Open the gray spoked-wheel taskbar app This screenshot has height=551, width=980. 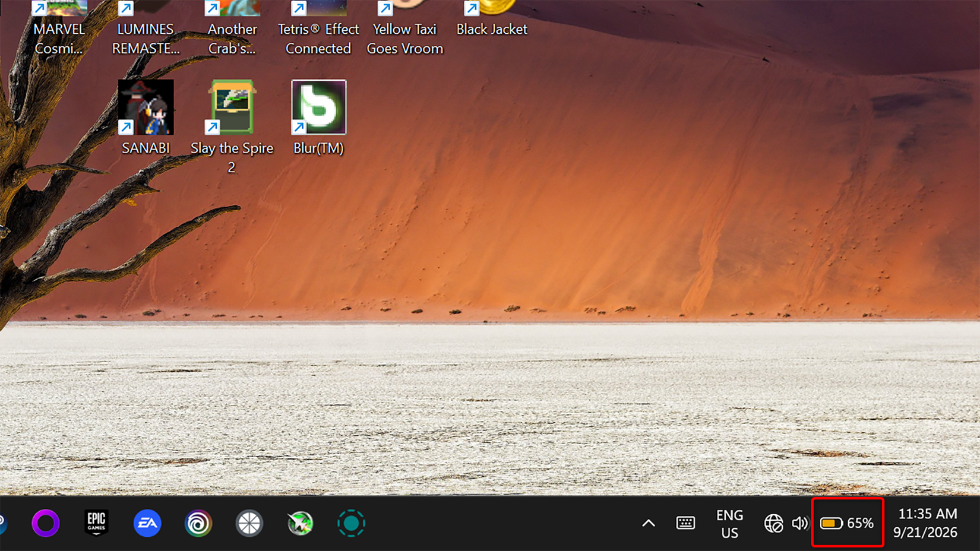pos(249,523)
